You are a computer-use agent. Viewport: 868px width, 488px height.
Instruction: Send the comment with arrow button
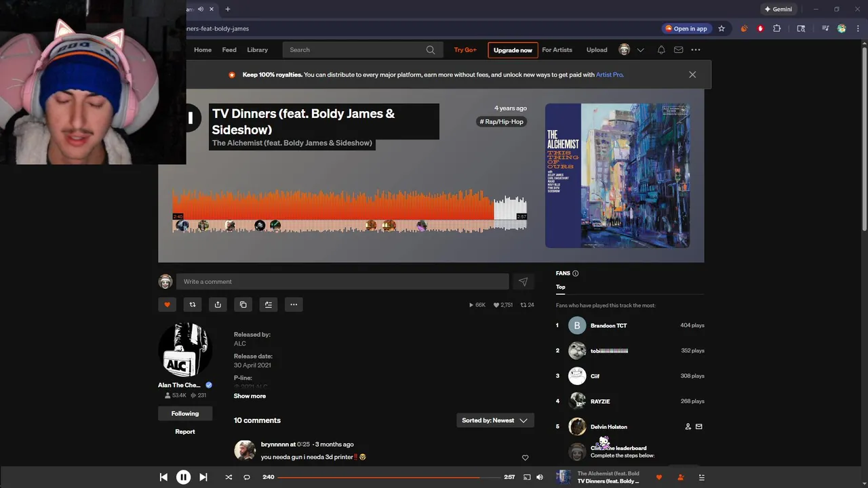[523, 281]
